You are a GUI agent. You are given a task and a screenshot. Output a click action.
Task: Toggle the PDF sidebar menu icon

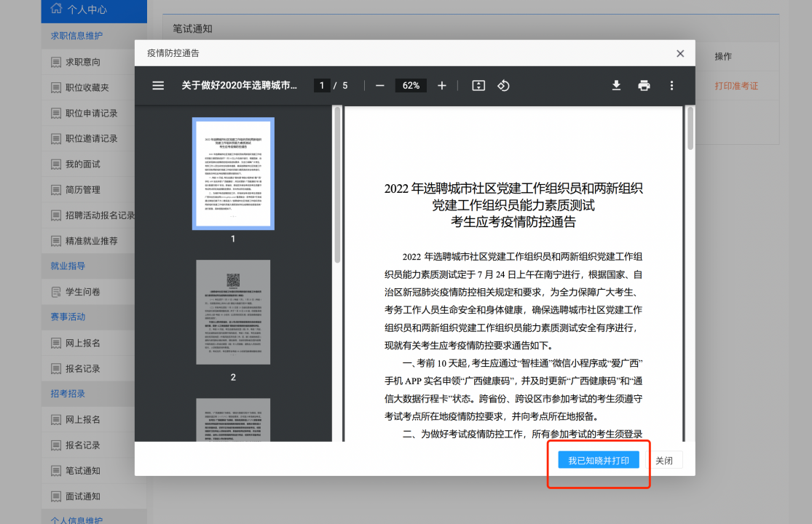tap(158, 86)
